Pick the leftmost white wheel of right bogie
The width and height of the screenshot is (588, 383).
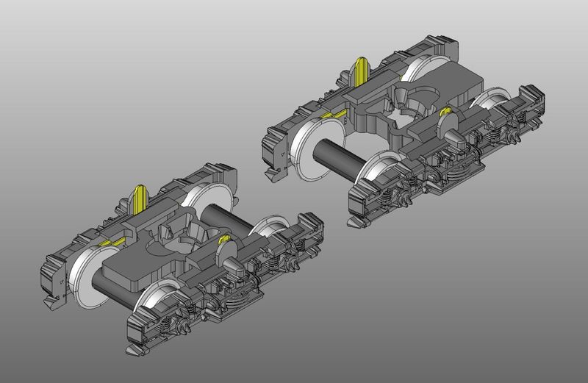(x=304, y=151)
